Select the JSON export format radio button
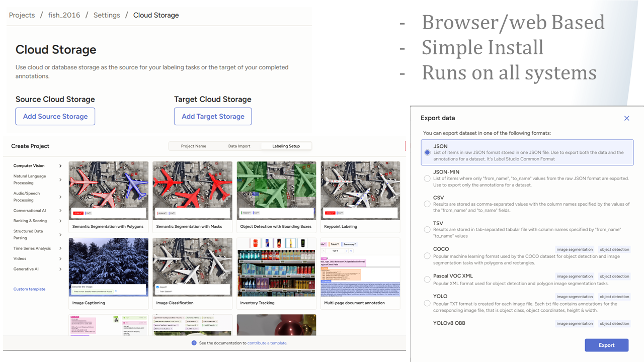 pyautogui.click(x=427, y=152)
